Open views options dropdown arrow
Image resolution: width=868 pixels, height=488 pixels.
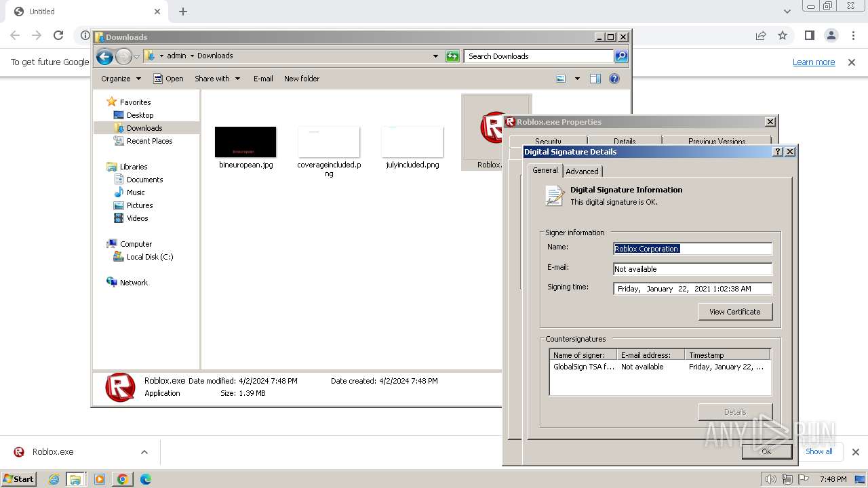click(x=577, y=79)
